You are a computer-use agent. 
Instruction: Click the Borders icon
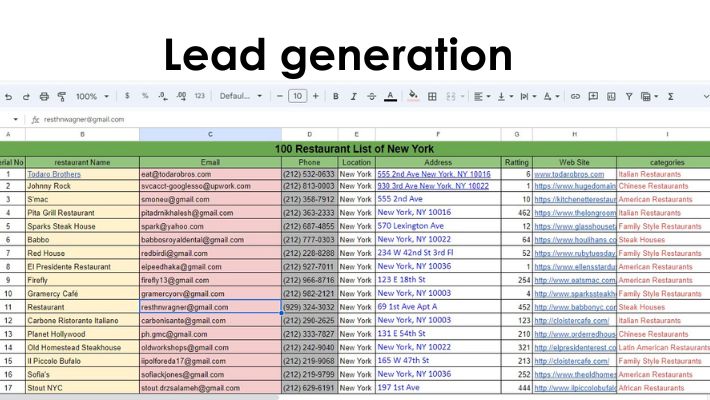(433, 97)
